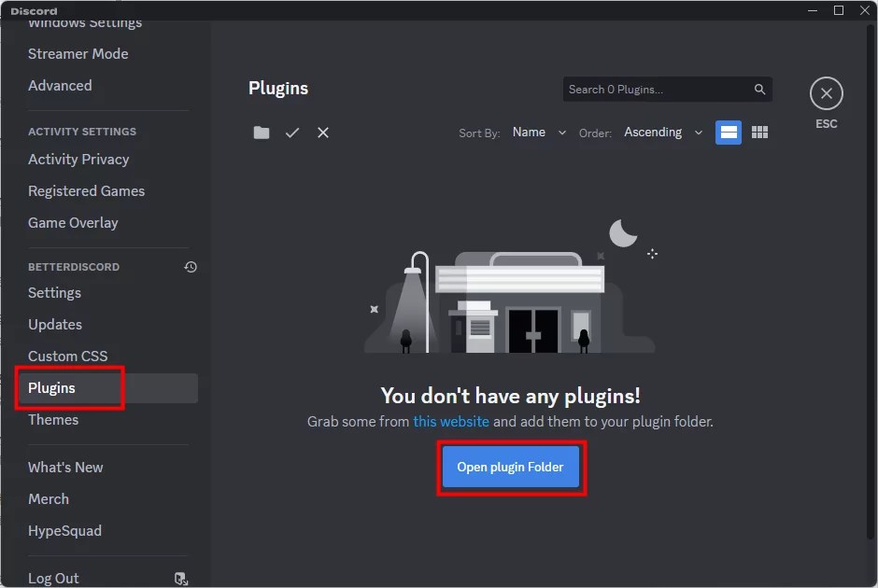
Task: Expand the Ascending order dropdown
Action: coord(663,132)
